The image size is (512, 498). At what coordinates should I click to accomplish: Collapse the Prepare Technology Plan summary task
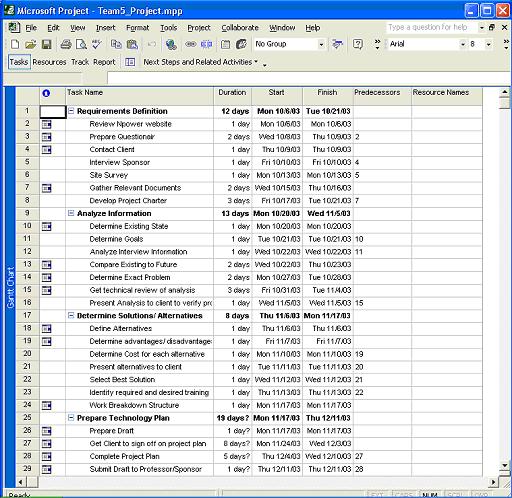point(71,418)
